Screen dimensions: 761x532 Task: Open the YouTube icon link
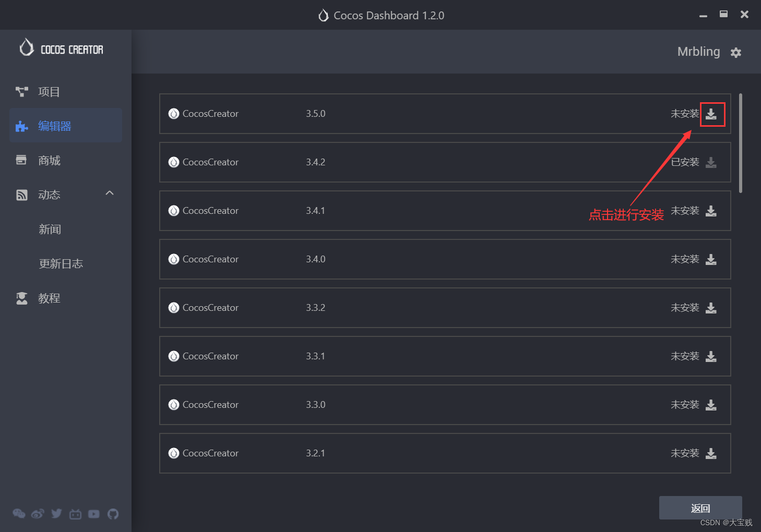pyautogui.click(x=94, y=514)
